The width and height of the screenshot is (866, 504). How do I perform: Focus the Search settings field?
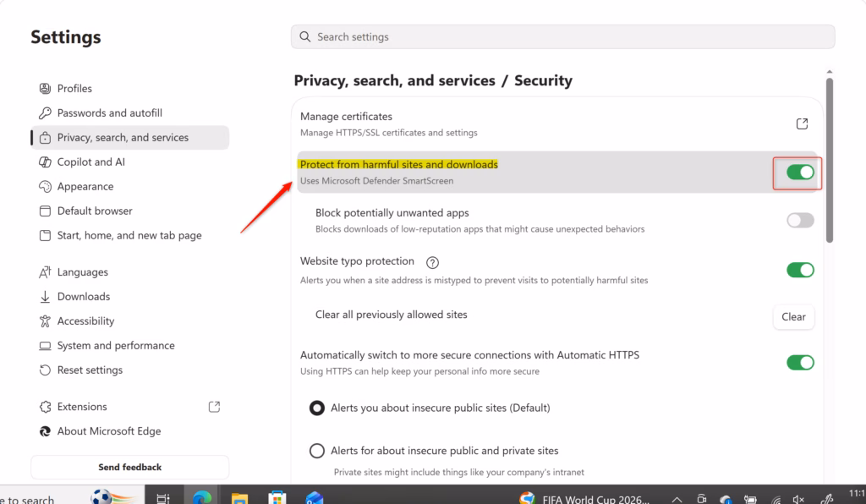coord(562,36)
